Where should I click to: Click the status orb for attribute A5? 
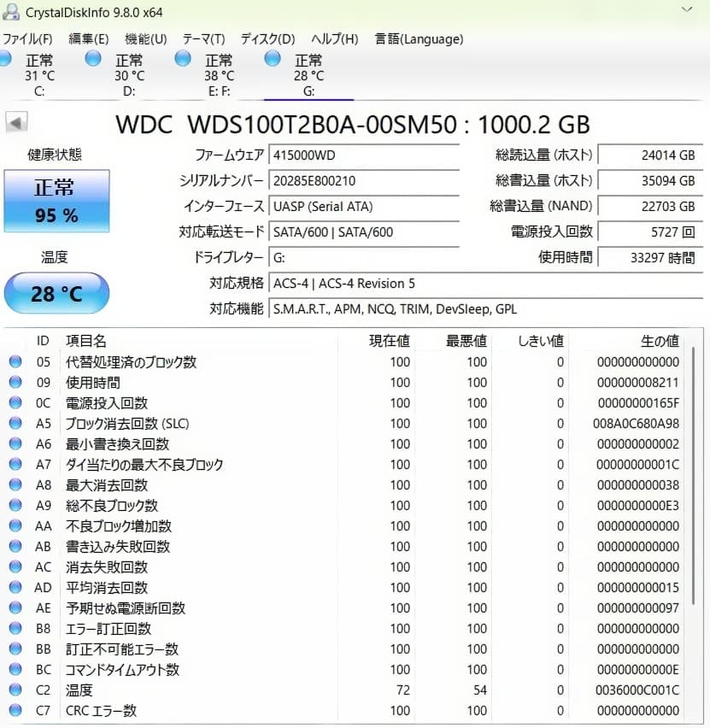(15, 422)
